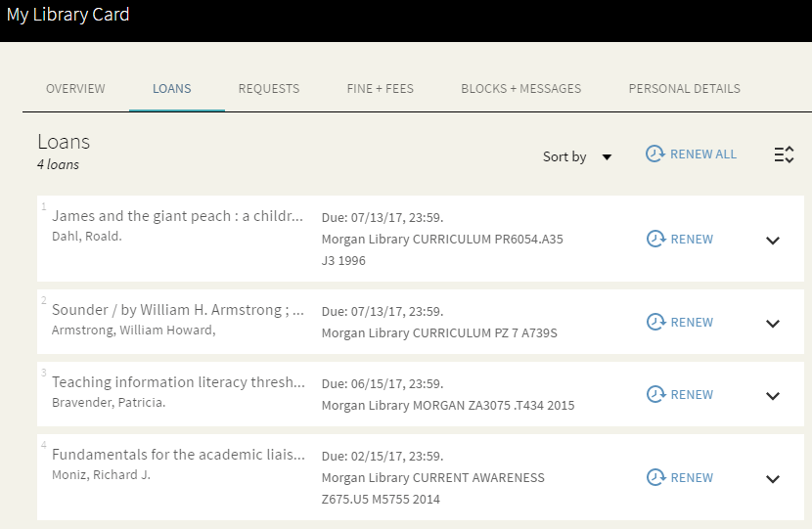Switch to the Personal Details tab
The width and height of the screenshot is (812, 529).
pyautogui.click(x=685, y=89)
